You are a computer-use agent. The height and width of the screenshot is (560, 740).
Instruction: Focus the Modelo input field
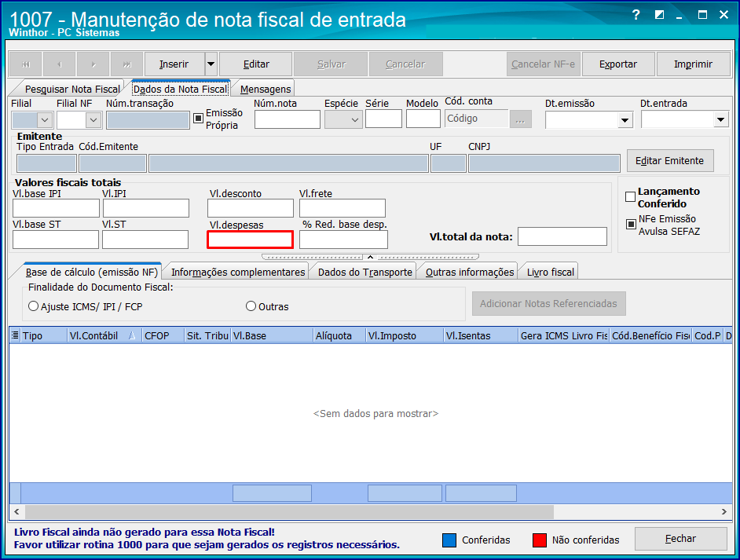(423, 119)
